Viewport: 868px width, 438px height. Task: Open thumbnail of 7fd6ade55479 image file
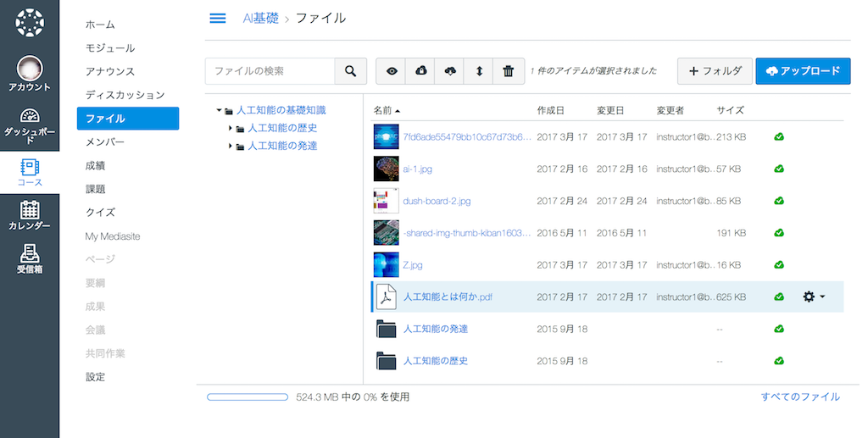coord(386,136)
